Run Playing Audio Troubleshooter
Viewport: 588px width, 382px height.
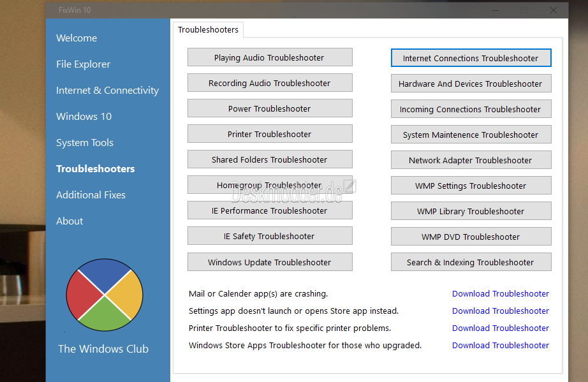point(270,57)
